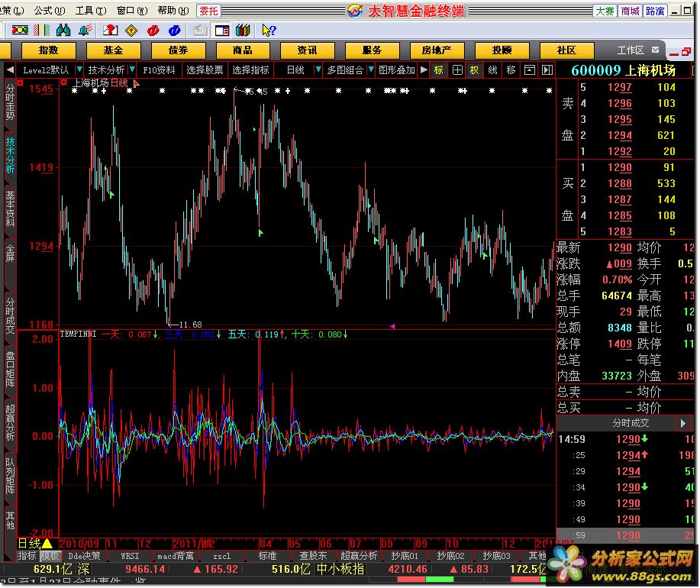The width and height of the screenshot is (700, 588).
Task: Open the 窗口 menu
Action: 132,10
